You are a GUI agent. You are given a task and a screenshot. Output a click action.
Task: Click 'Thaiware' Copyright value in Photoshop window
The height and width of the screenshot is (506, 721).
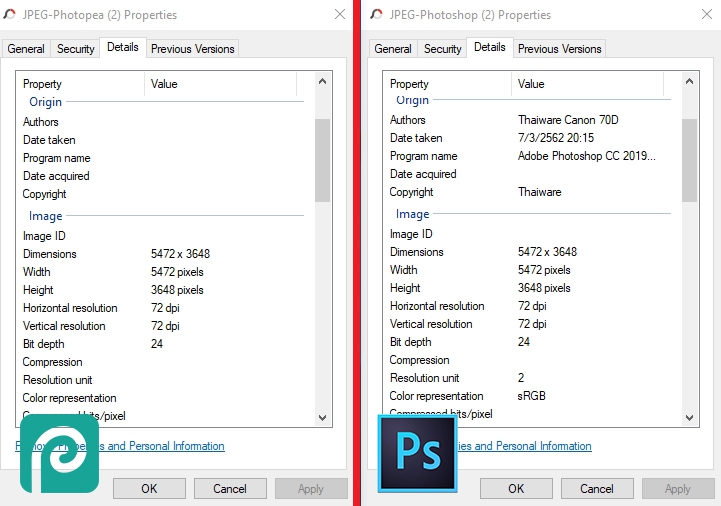pyautogui.click(x=539, y=192)
